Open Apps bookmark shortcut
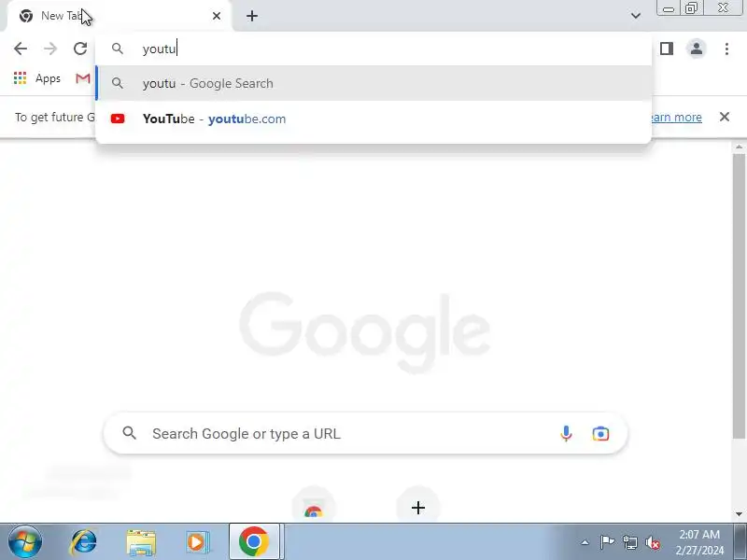Screen dimensions: 747x560 coord(37,78)
